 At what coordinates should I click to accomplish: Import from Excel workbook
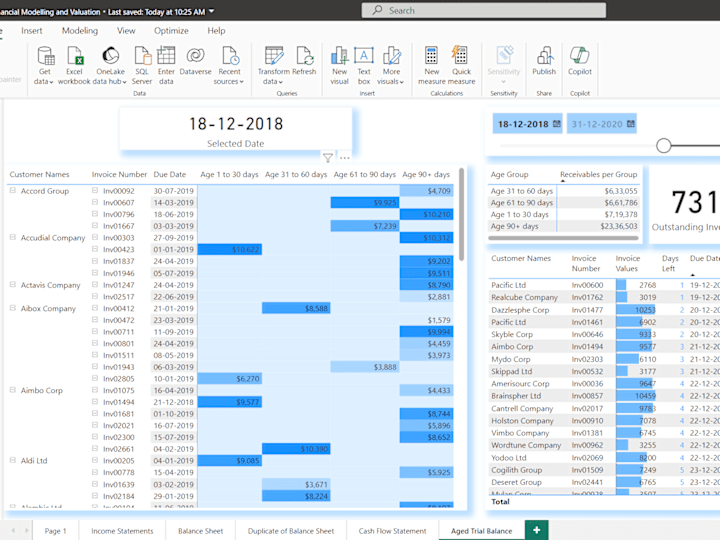[x=74, y=66]
